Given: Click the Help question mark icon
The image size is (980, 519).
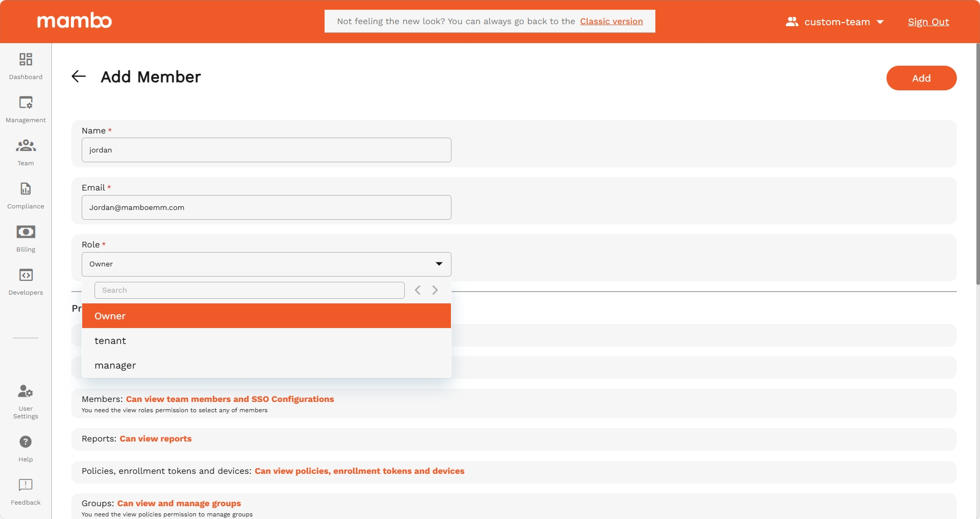Looking at the screenshot, I should [26, 442].
